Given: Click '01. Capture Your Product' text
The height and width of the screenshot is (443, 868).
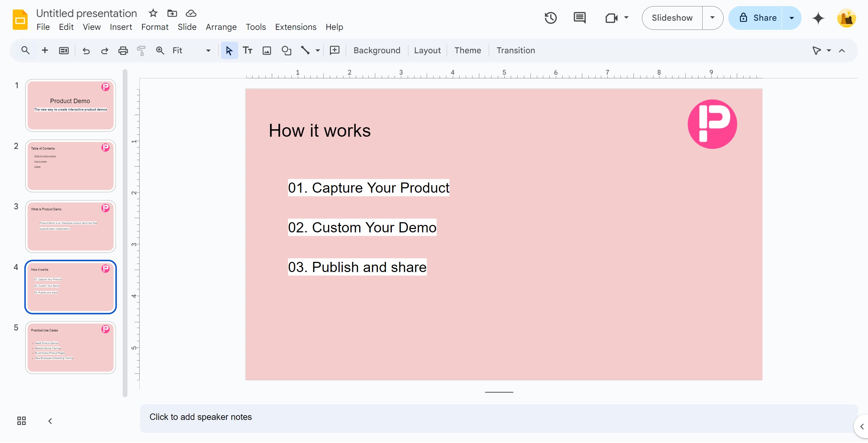Looking at the screenshot, I should [x=368, y=188].
